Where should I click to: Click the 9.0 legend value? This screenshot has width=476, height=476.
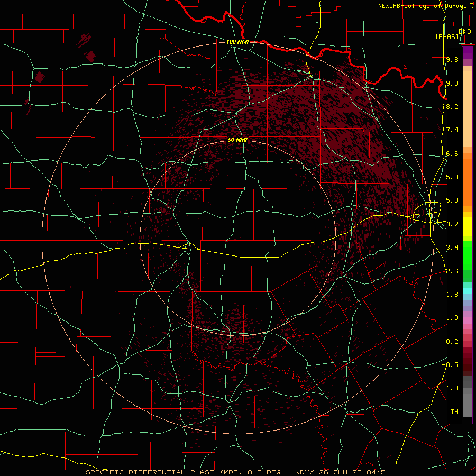tap(452, 83)
